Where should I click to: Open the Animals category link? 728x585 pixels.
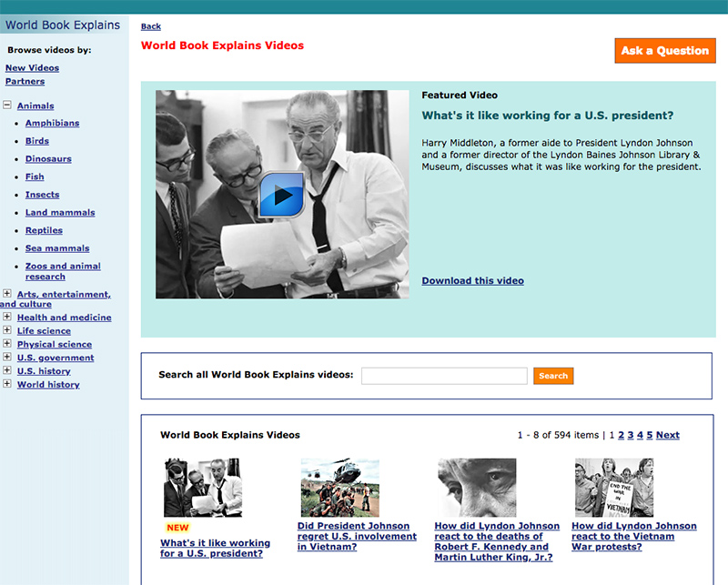35,106
